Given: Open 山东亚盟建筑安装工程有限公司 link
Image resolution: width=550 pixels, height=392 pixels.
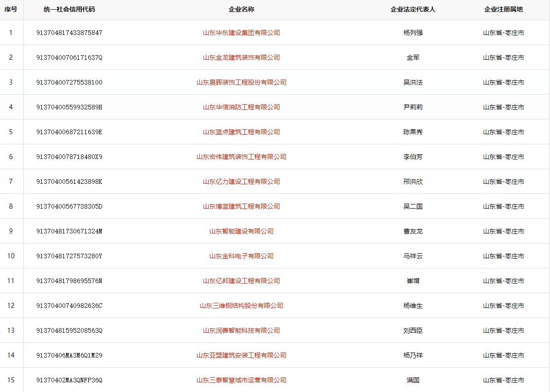Looking at the screenshot, I should click(x=241, y=355).
